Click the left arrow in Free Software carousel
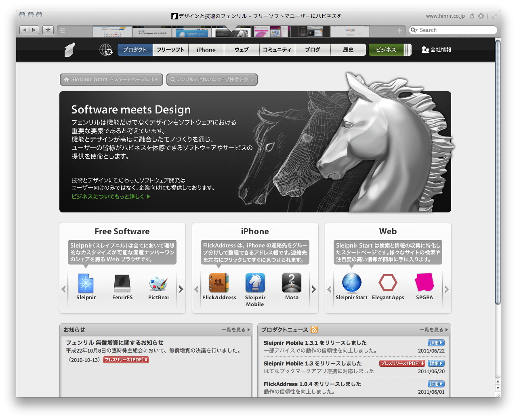This screenshot has height=420, width=517. (63, 289)
